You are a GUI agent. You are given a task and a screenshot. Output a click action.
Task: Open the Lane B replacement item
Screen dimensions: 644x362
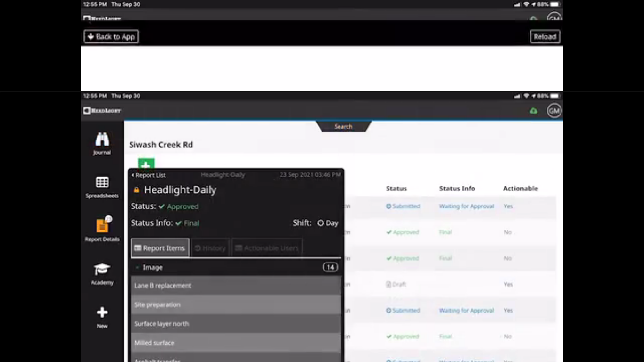(x=236, y=286)
